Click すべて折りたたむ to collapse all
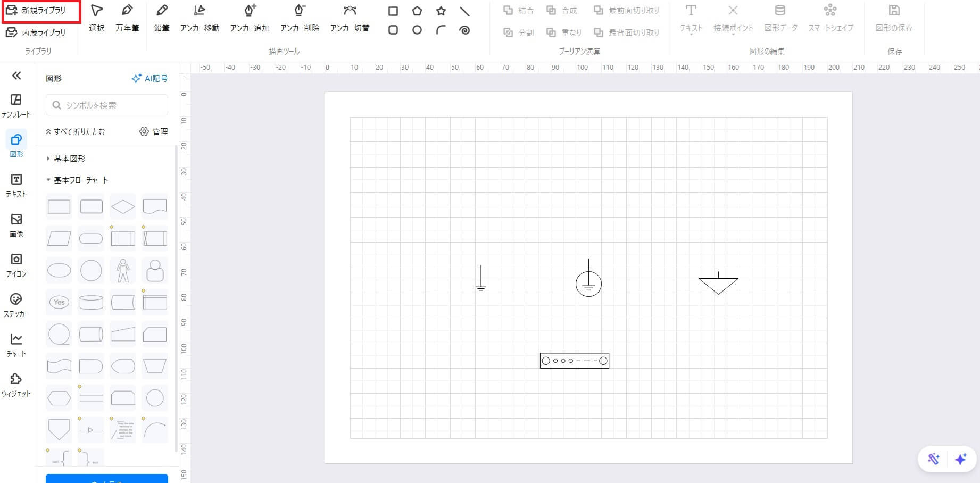Screen dimensions: 980x483 [76, 131]
